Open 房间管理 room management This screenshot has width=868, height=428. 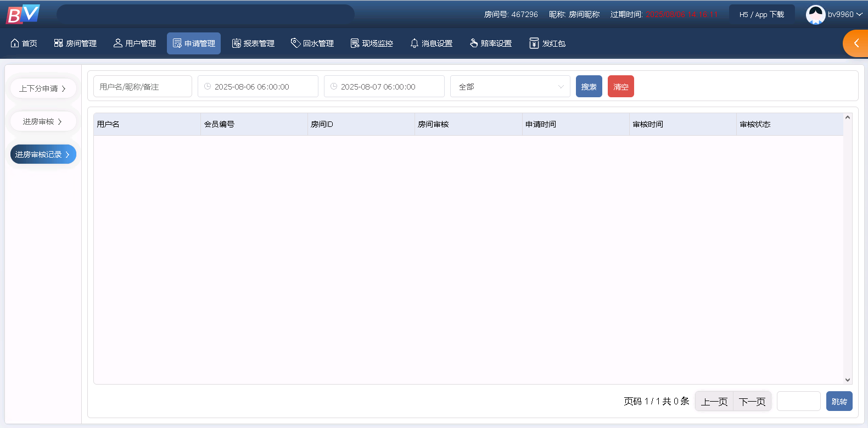pos(75,43)
